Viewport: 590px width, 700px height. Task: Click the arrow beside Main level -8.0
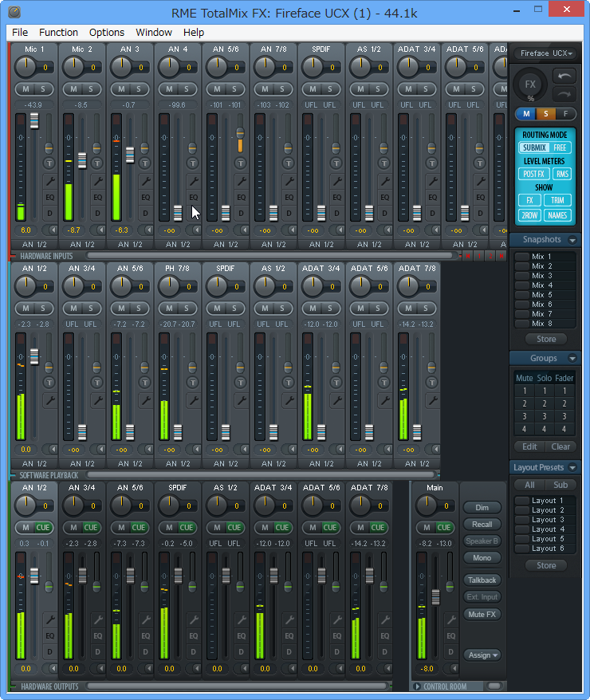click(x=452, y=668)
